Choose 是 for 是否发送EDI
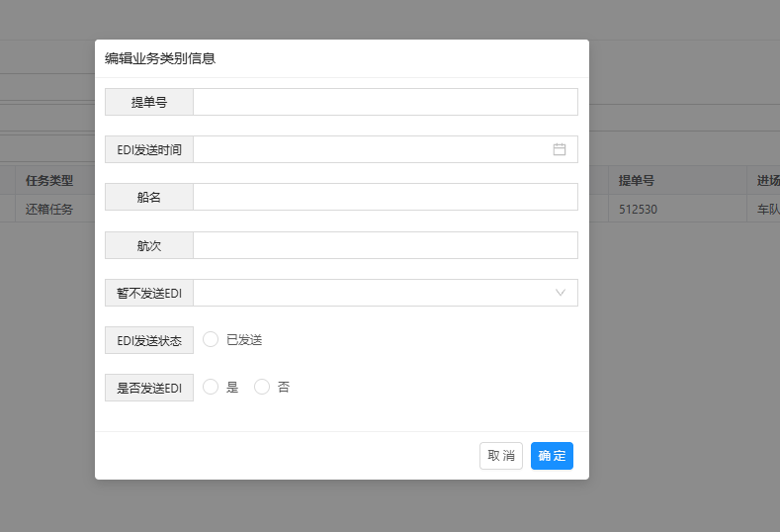 211,388
